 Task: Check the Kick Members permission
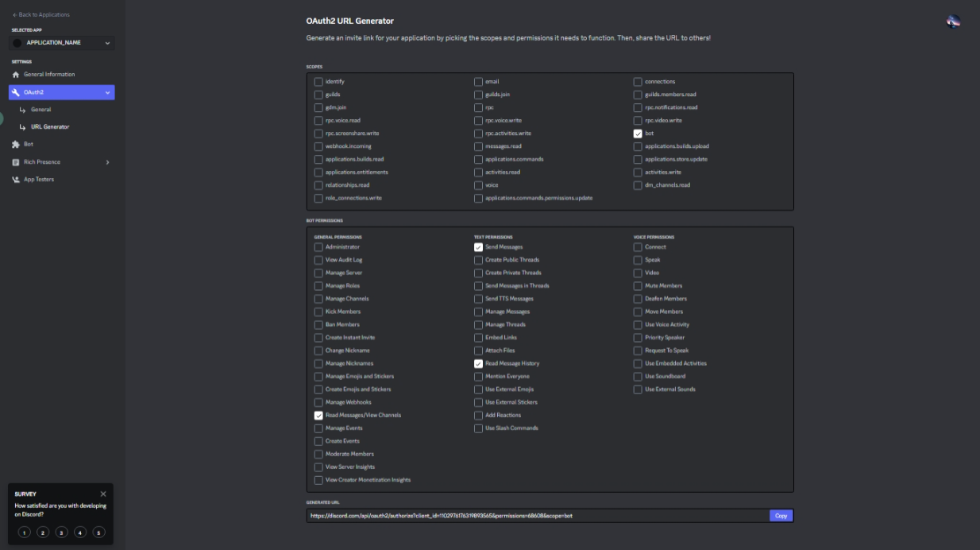click(318, 312)
